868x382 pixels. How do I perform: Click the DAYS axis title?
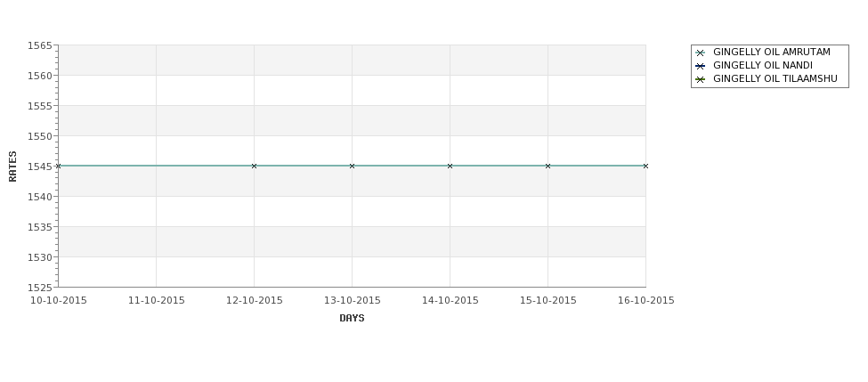[352, 319]
